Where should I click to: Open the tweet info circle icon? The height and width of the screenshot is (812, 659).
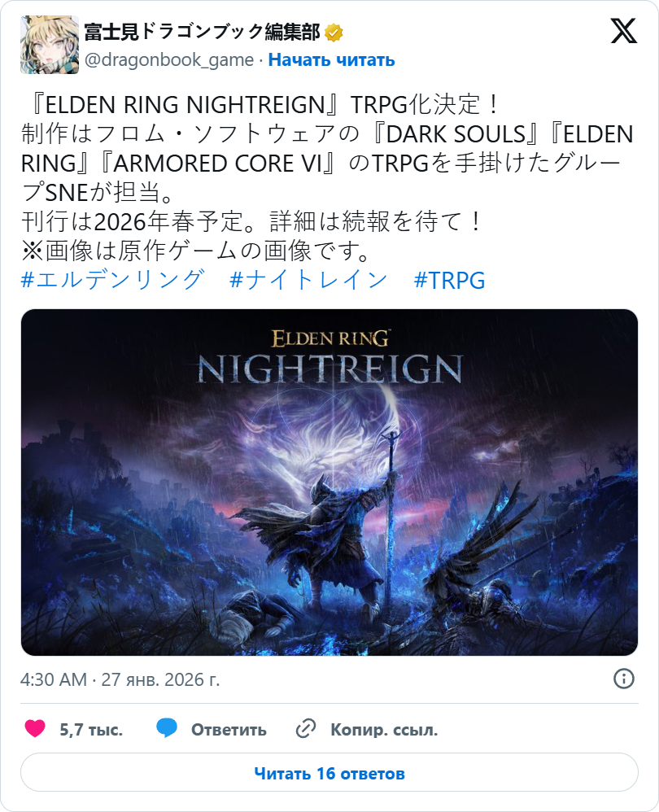pyautogui.click(x=624, y=679)
